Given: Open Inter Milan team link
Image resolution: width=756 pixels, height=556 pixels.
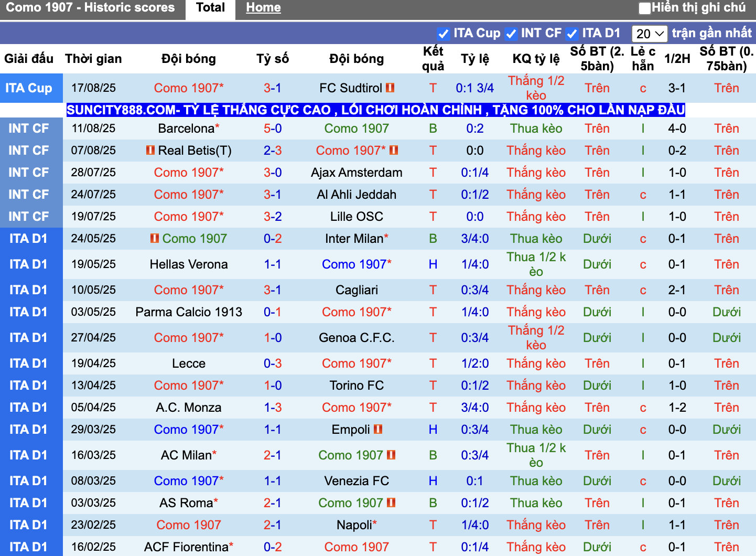Looking at the screenshot, I should 354,239.
